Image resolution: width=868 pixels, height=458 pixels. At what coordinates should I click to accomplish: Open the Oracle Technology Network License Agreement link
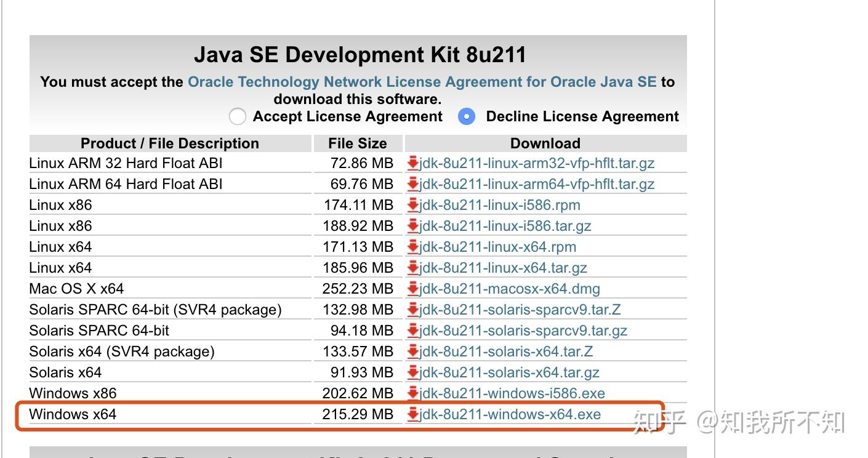click(422, 82)
